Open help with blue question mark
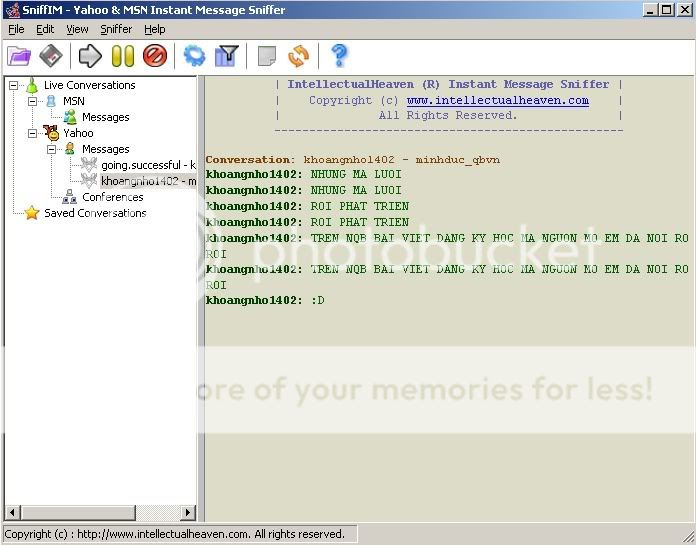The width and height of the screenshot is (696, 545). (340, 55)
